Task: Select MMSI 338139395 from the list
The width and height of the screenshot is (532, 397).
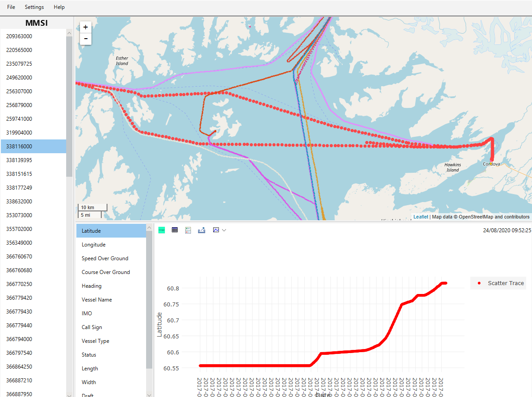Action: pyautogui.click(x=19, y=160)
